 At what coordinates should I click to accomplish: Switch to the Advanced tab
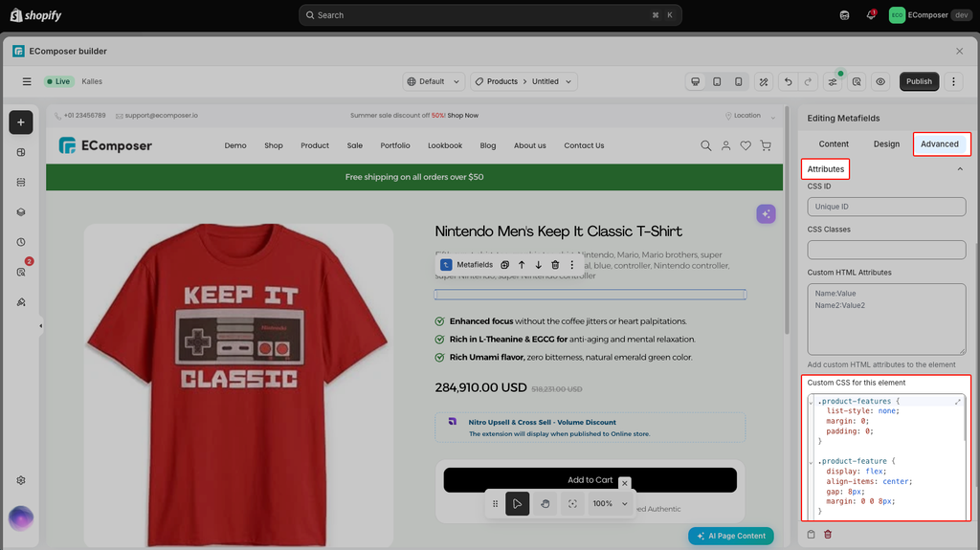(x=940, y=143)
